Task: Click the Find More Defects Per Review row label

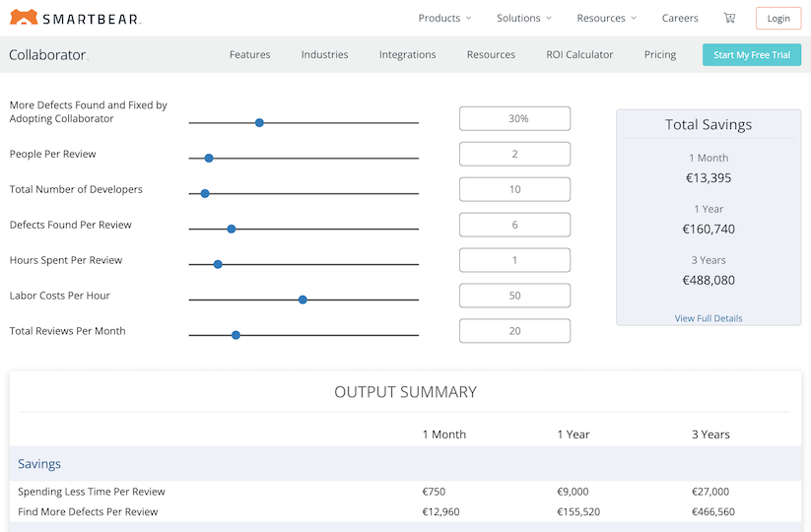Action: (x=88, y=512)
